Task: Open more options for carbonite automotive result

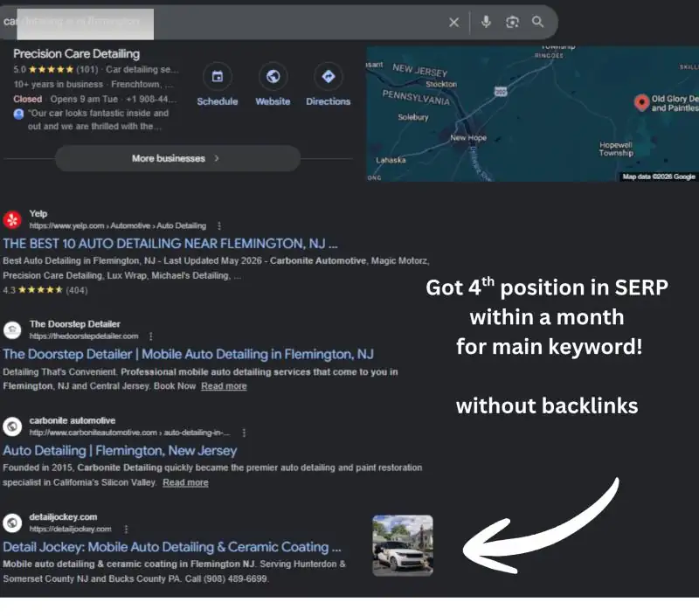Action: (244, 433)
